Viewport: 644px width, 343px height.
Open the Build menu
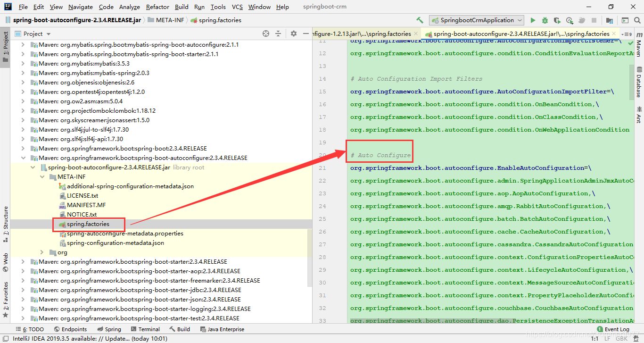coord(182,7)
